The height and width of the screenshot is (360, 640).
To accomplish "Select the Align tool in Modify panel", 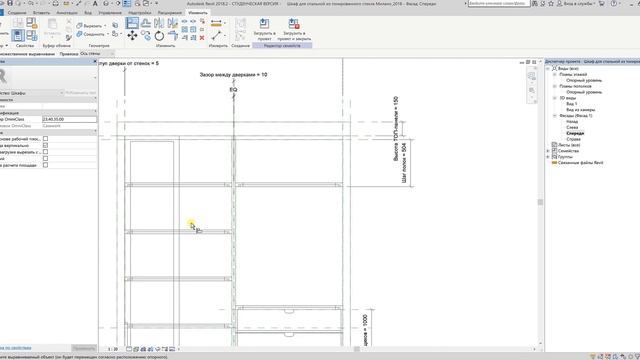I will pyautogui.click(x=132, y=23).
